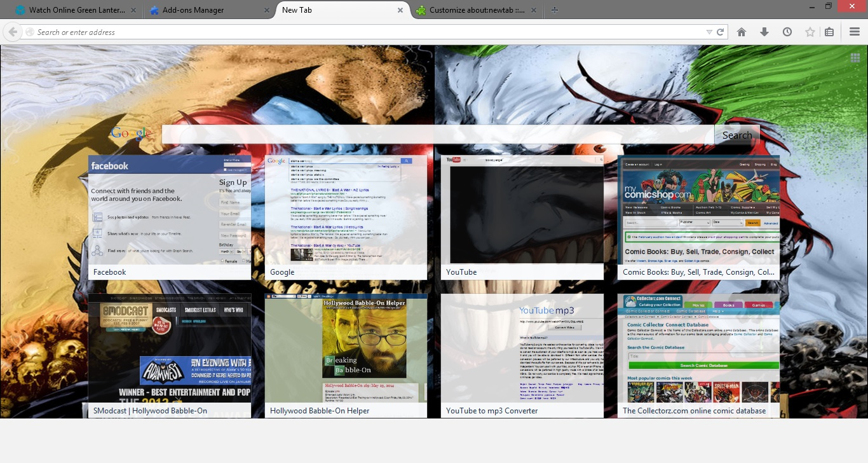
Task: Minimize the Firefox window
Action: click(x=811, y=6)
